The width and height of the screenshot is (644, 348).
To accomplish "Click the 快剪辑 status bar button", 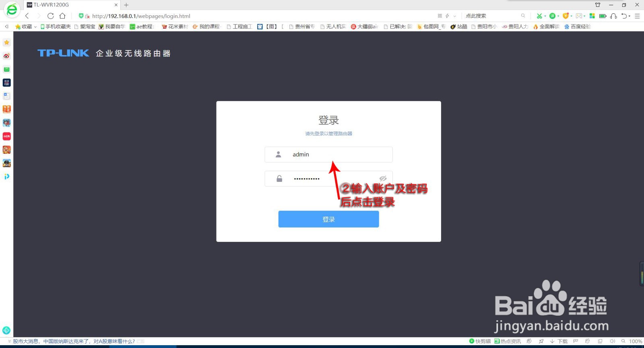I will 480,341.
